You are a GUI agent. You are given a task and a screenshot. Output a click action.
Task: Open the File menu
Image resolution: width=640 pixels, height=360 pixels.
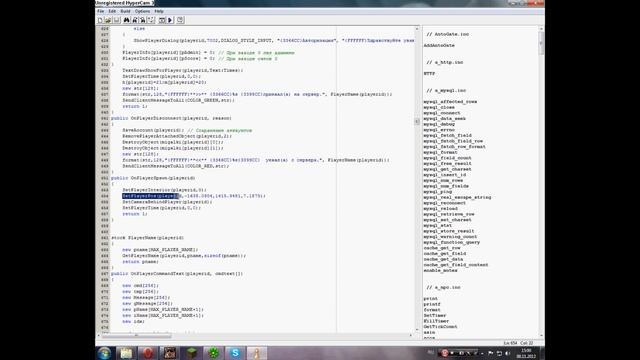(101, 11)
